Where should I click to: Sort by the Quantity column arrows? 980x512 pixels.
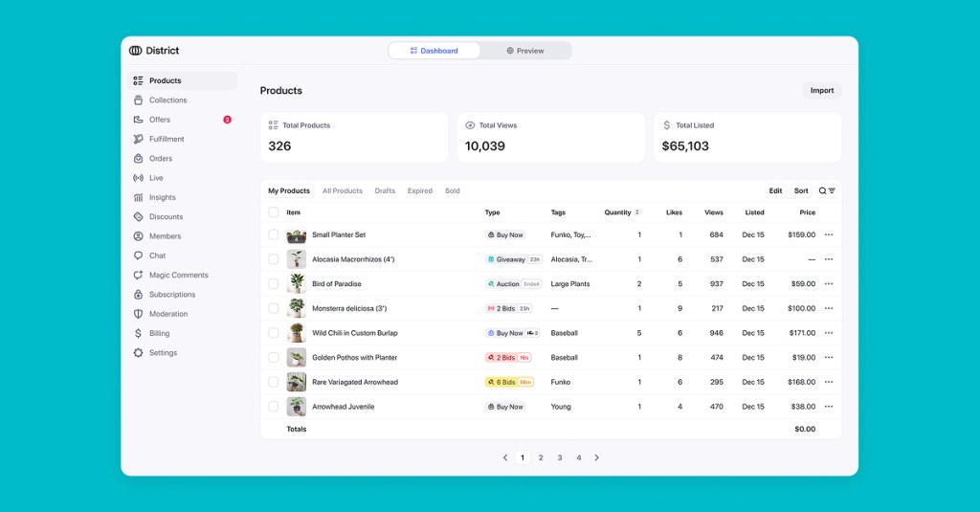(x=637, y=211)
